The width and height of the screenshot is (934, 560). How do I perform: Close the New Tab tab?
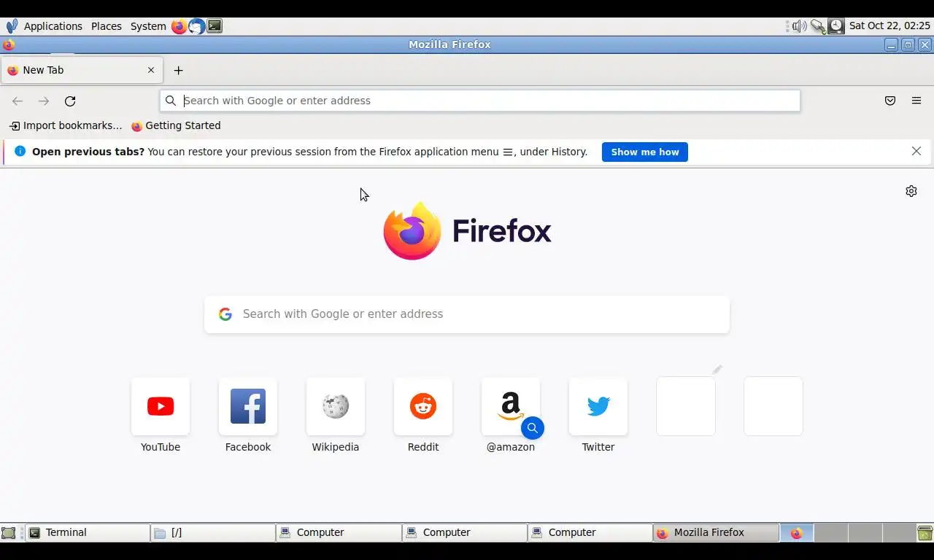point(151,70)
